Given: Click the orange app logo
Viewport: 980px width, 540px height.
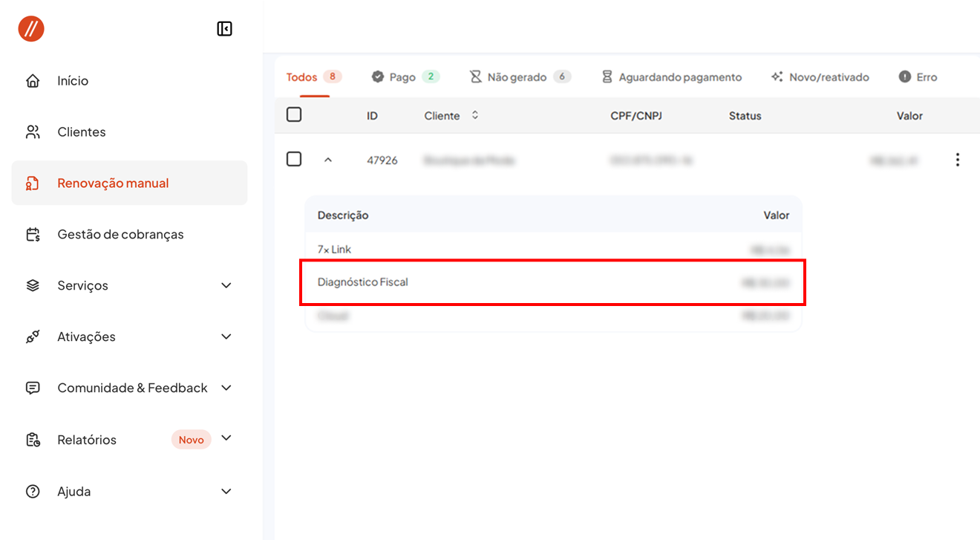Looking at the screenshot, I should point(31,29).
